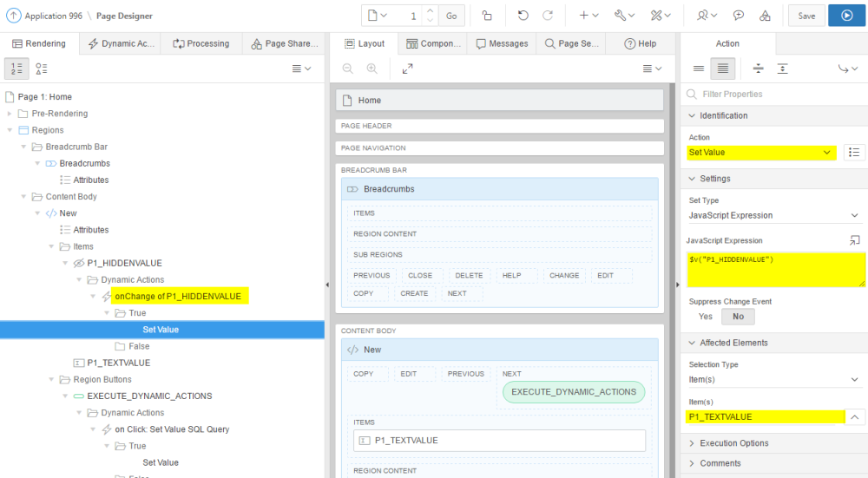Select the P1_TEXTVALUE item in layout
Image resolution: width=868 pixels, height=478 pixels.
[499, 441]
